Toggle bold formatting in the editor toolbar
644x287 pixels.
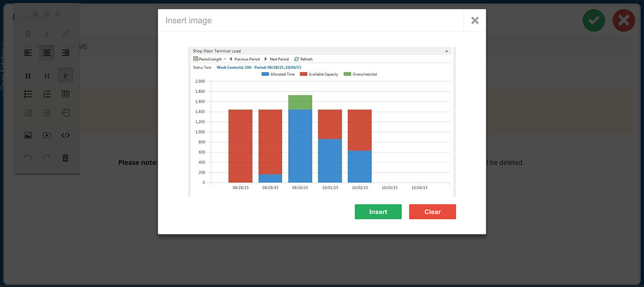point(28,34)
